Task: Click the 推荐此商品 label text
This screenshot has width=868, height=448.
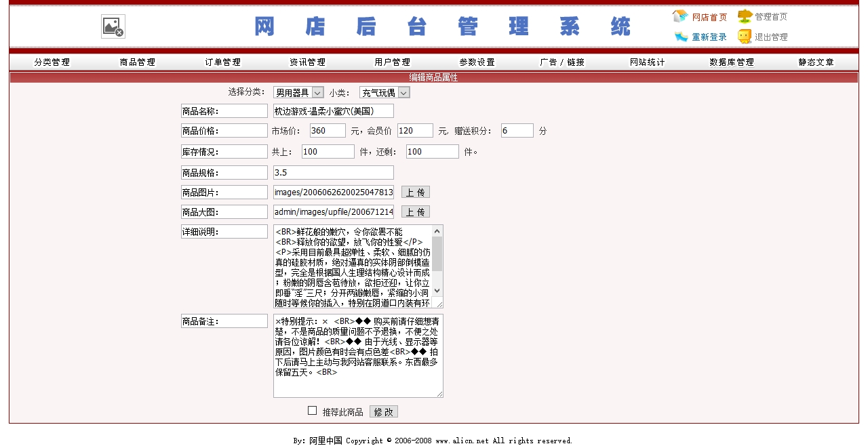Action: (342, 412)
